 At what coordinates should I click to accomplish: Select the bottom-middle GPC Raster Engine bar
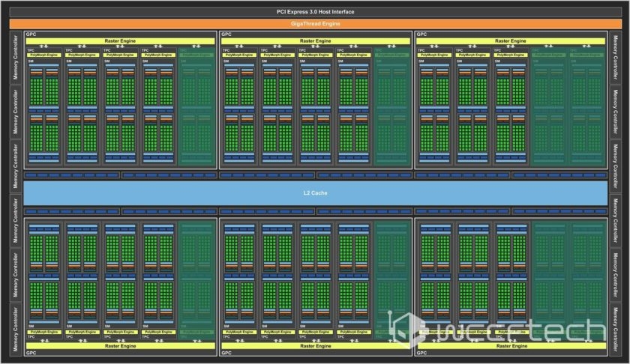[314, 345]
